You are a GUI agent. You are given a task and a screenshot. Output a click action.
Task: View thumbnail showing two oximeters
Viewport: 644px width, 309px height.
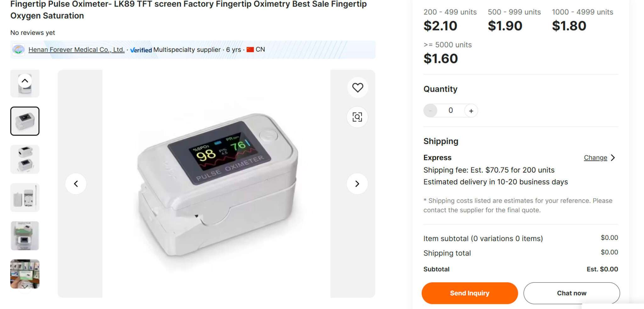coord(25,159)
